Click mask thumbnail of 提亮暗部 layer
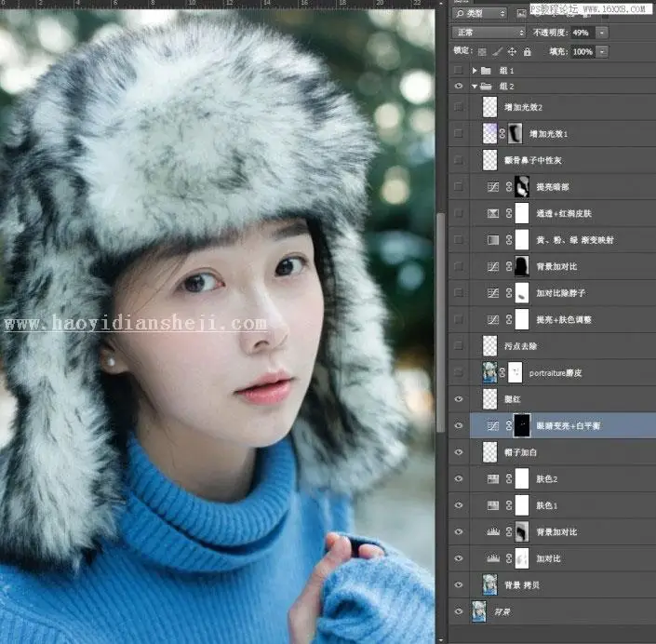 [x=522, y=187]
